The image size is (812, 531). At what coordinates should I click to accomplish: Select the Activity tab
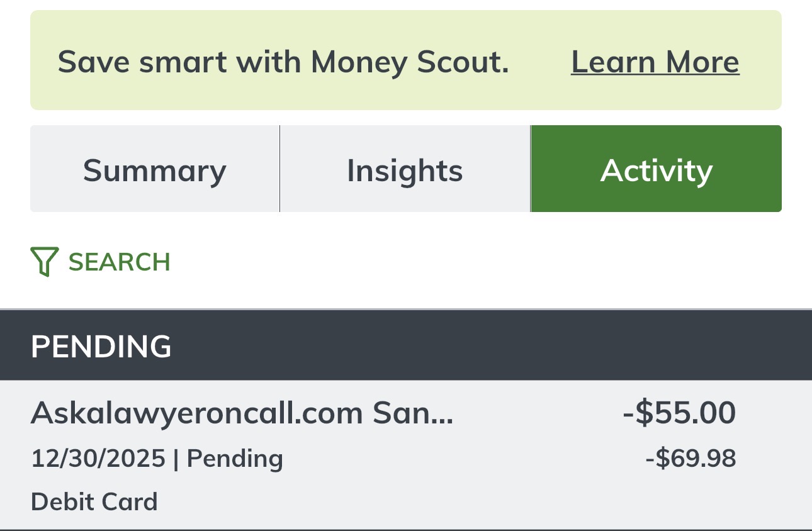point(656,170)
